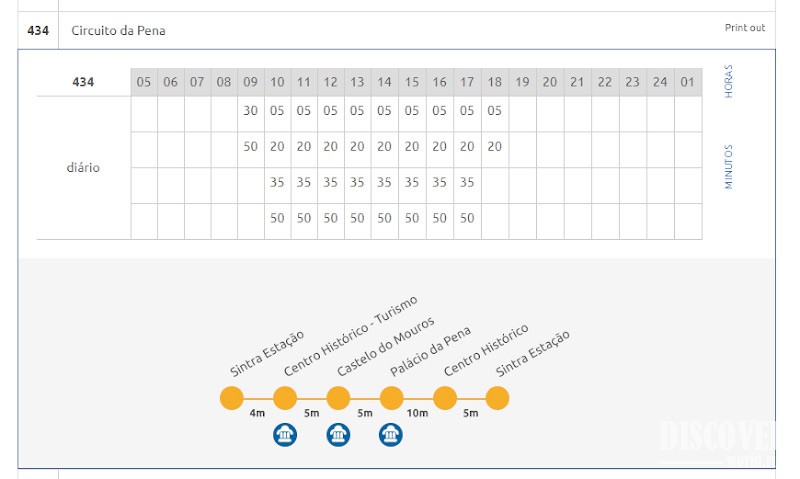Viewport: 800px width, 479px height.
Task: Click the monument icon under Centro Histórico - Turismo
Action: [285, 435]
